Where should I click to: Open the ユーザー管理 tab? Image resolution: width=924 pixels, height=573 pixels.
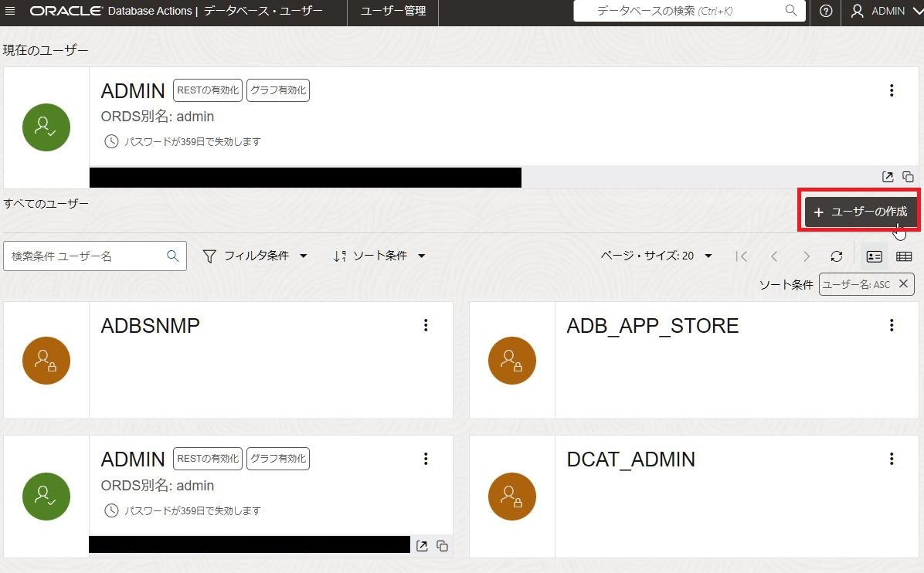[x=393, y=11]
